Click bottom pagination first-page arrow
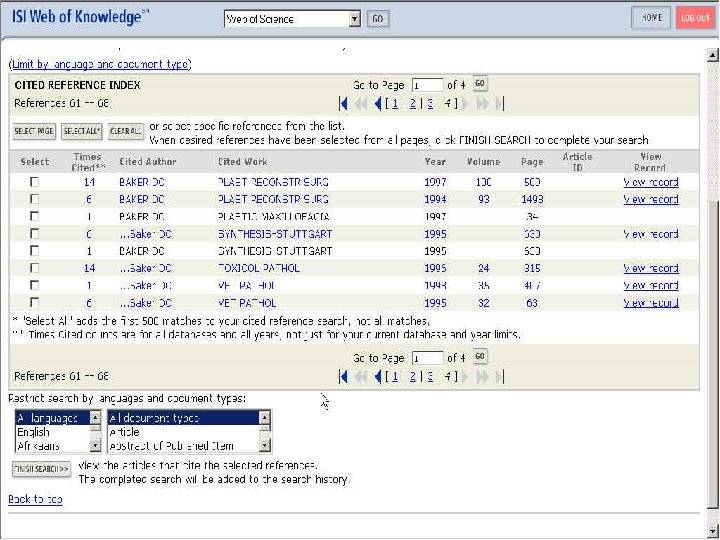This screenshot has width=720, height=540. (x=343, y=376)
